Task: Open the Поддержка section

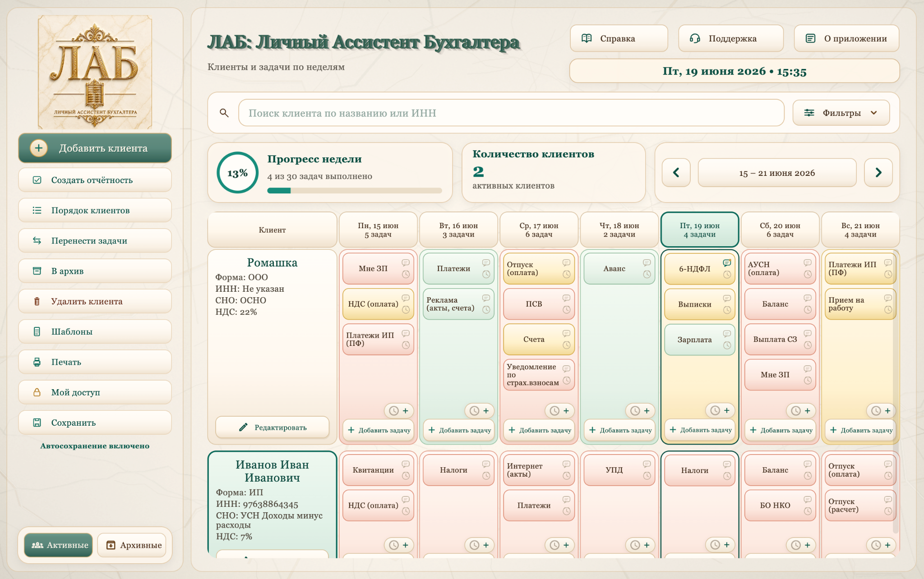Action: [731, 38]
